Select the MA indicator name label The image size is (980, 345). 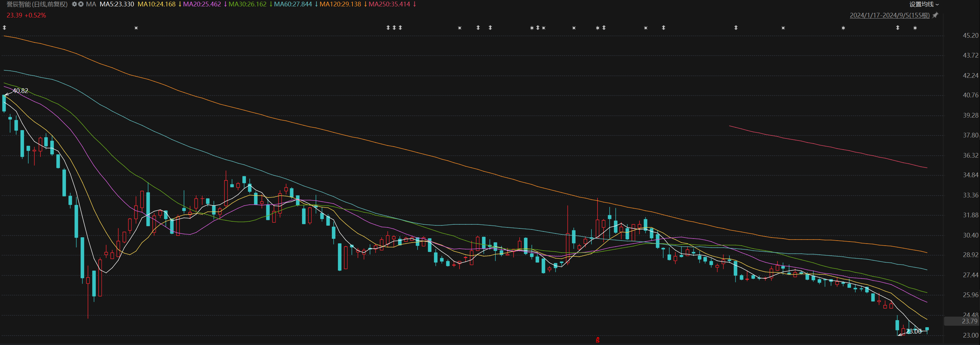(91, 4)
